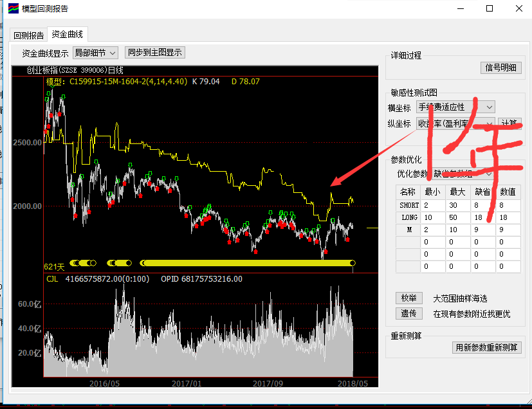The height and width of the screenshot is (409, 532).
Task: Expand the 纵坐标 收益率 dropdown
Action: [x=455, y=123]
